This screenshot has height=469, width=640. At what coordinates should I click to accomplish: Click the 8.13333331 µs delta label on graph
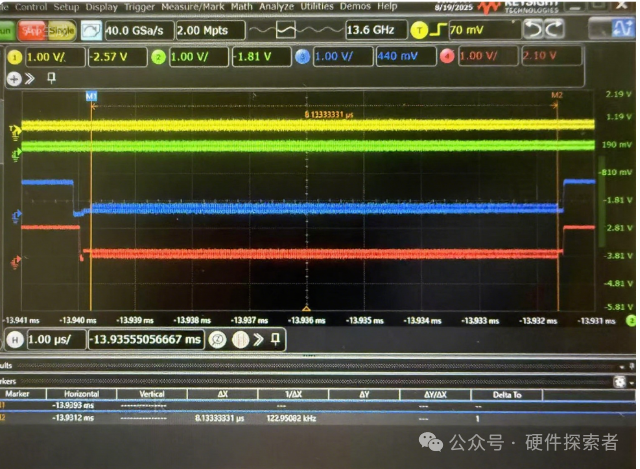[329, 115]
